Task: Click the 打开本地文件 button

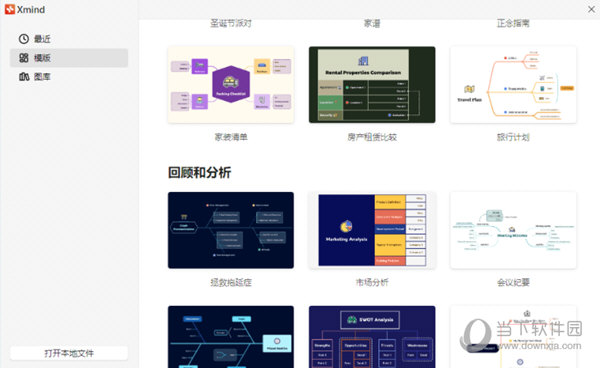Action: pyautogui.click(x=69, y=353)
